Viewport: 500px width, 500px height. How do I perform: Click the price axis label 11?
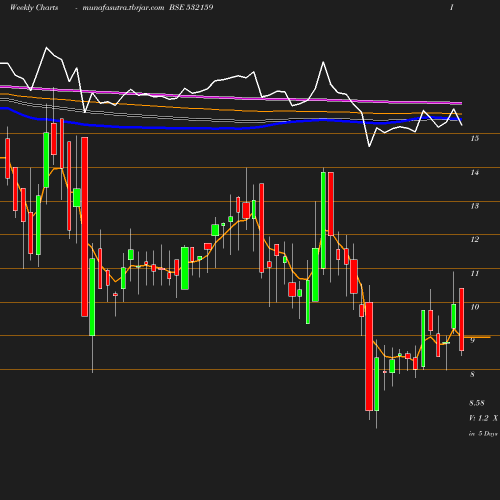[475, 274]
